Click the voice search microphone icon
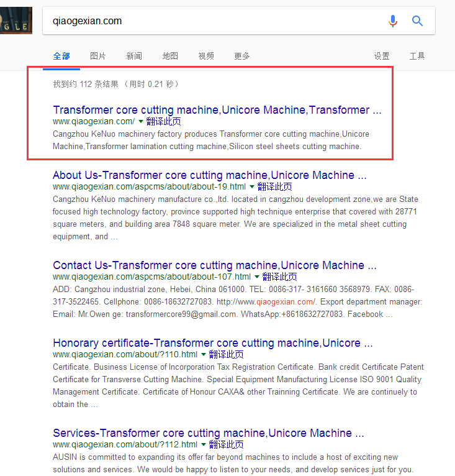 pos(392,21)
